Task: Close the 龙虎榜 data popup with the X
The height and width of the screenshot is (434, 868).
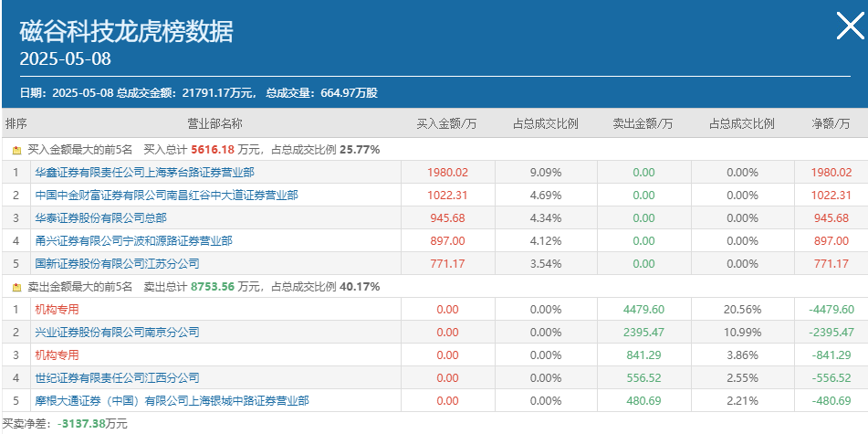Action: [x=850, y=26]
